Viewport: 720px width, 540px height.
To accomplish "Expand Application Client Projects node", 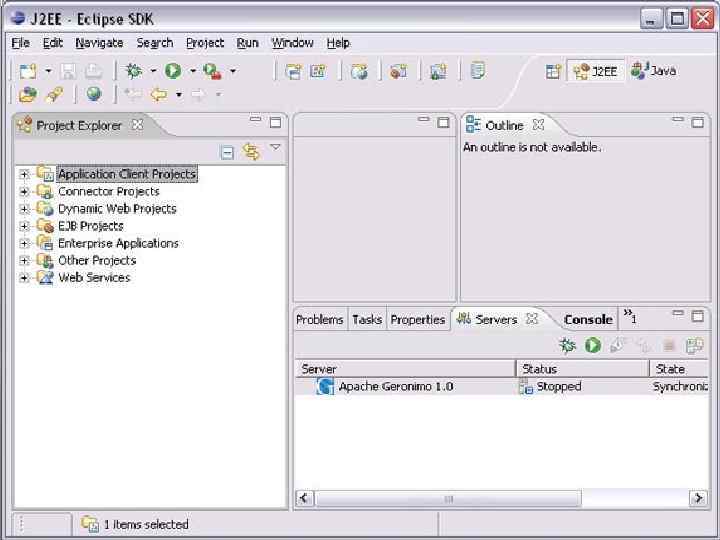I will pos(24,174).
